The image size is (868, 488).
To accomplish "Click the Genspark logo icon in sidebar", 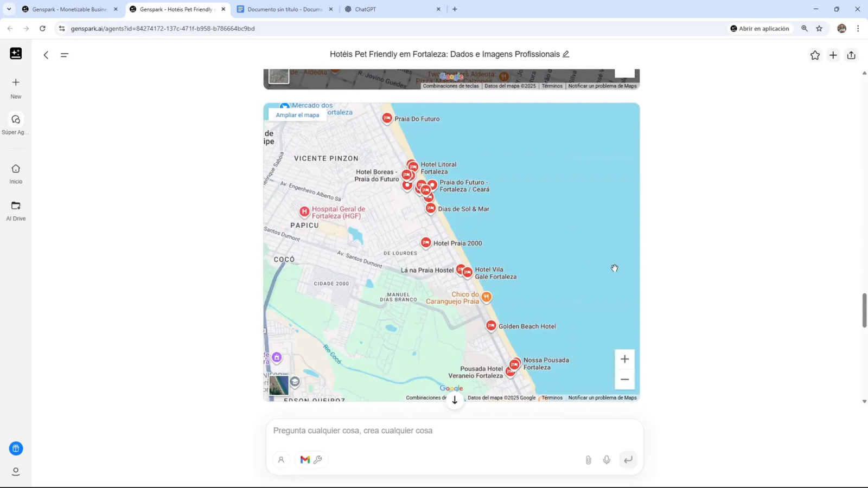I will [x=16, y=53].
